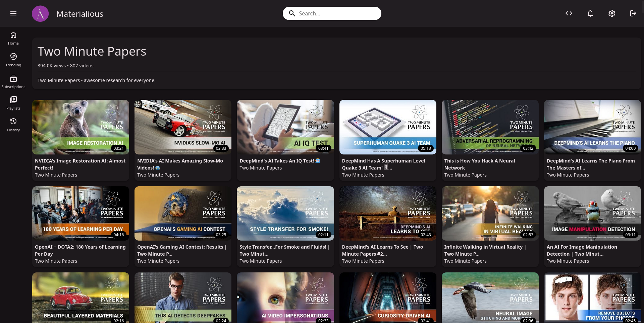Click the search magnifier icon
Viewport: 644px width, 323px height.
(292, 13)
